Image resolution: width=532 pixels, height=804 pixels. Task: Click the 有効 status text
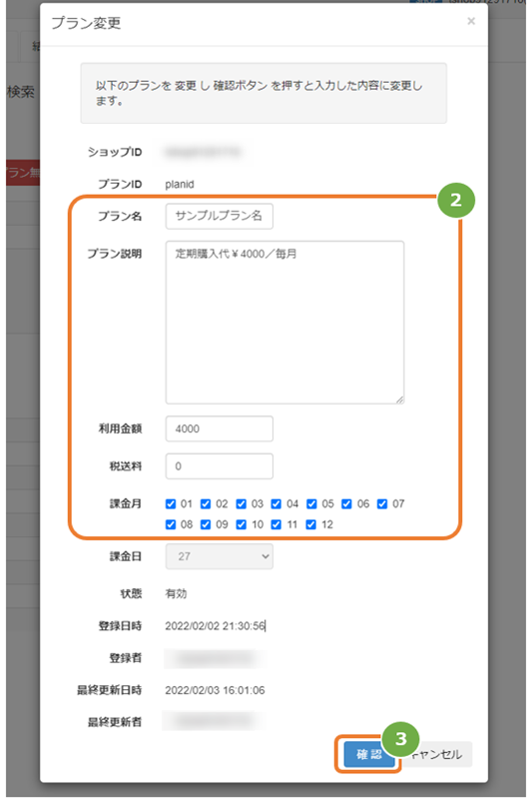pyautogui.click(x=176, y=594)
